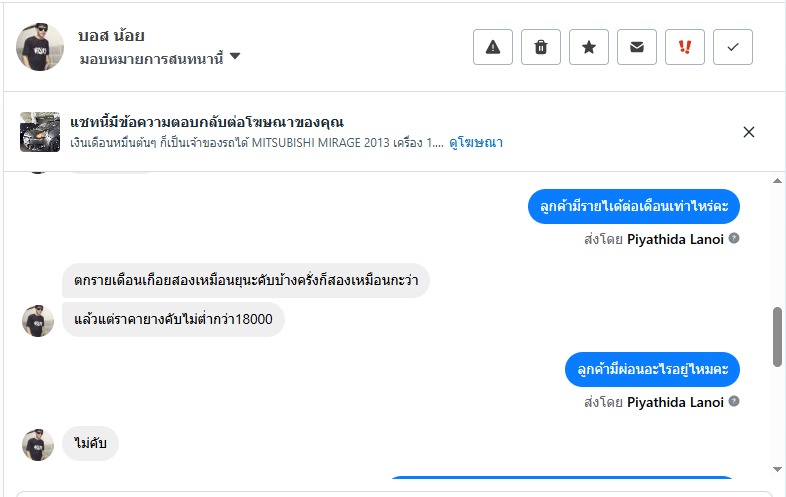Open บอส น้อย profile picture in header
The image size is (786, 497).
(x=40, y=47)
